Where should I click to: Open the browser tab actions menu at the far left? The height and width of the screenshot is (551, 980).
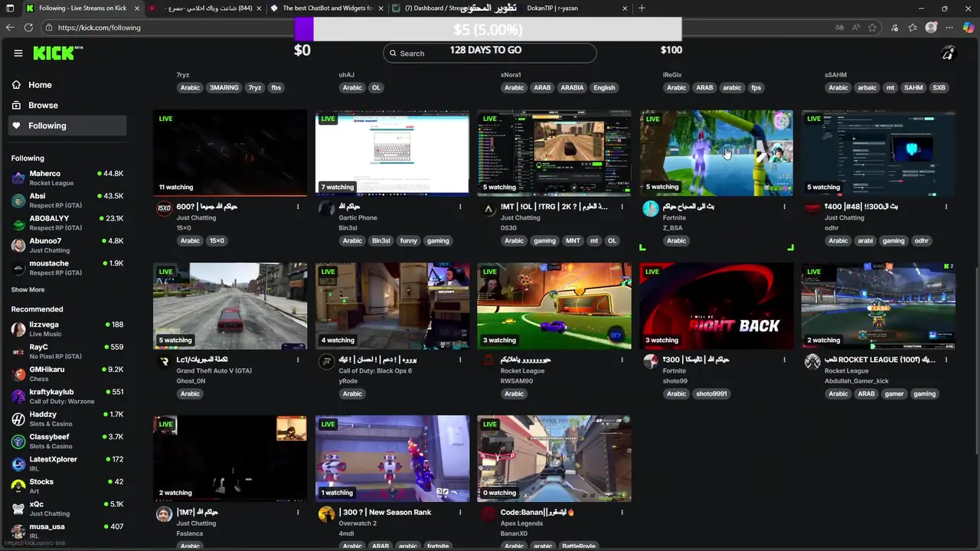click(10, 8)
